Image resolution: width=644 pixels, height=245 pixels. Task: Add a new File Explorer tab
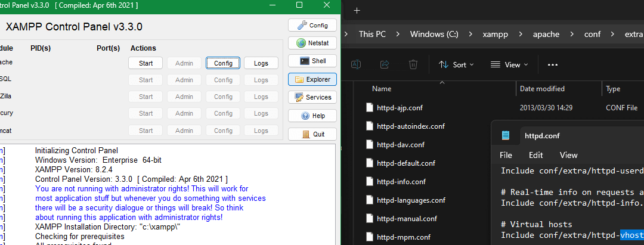pos(357,11)
